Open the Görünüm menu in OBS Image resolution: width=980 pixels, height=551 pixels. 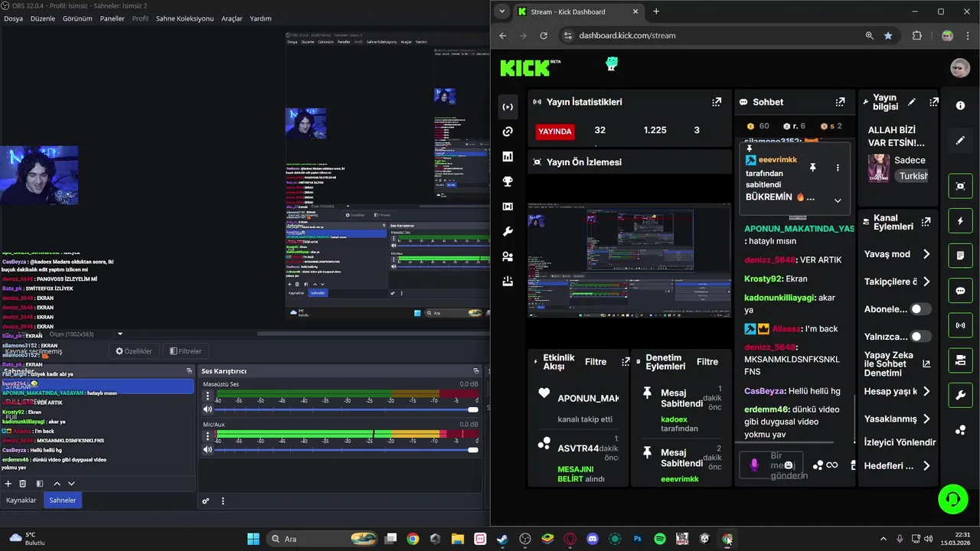coord(77,18)
